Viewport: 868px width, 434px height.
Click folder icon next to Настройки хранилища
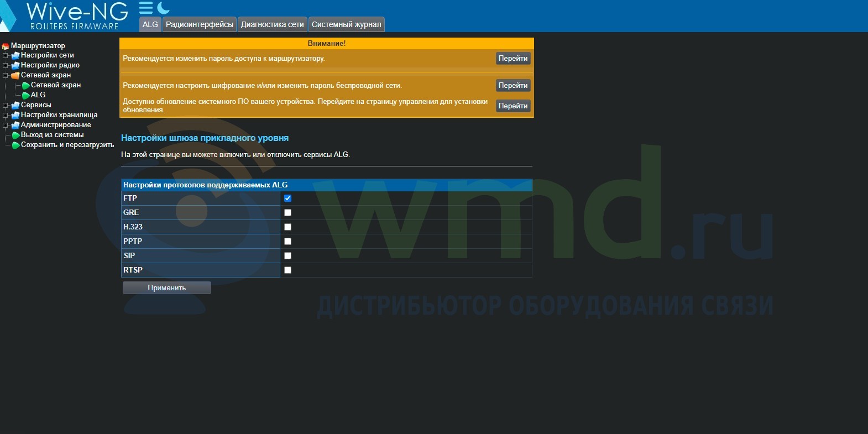click(15, 115)
